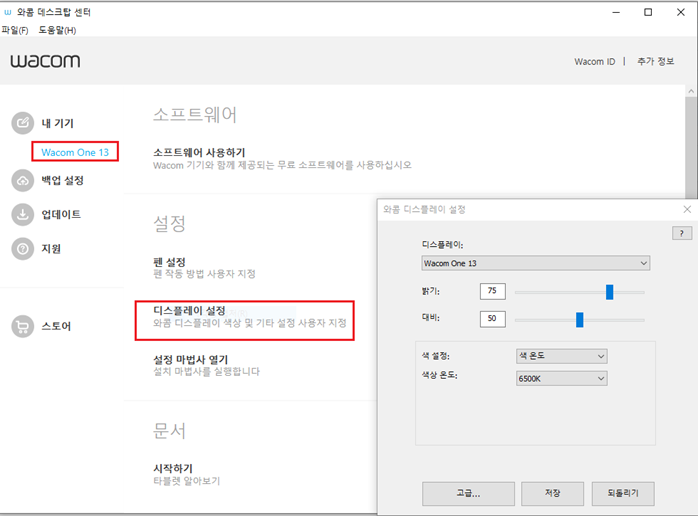Viewport: 698px width, 516px height.
Task: Click the 저장 button
Action: [552, 493]
